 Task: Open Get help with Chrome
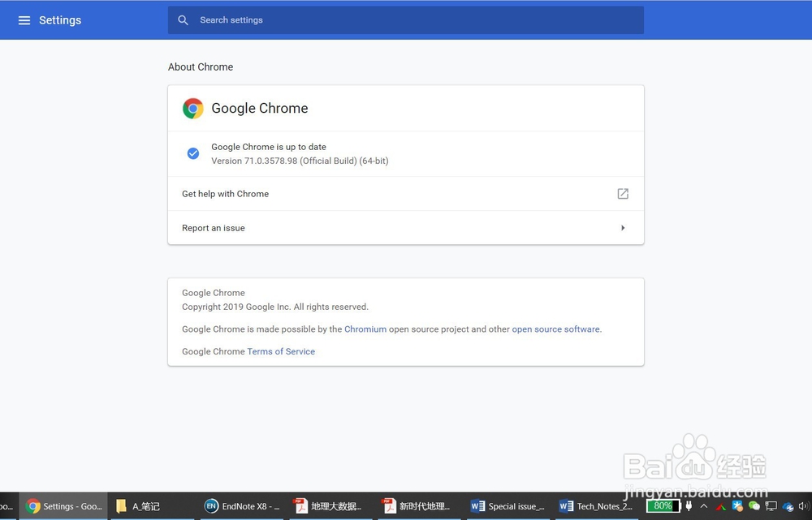405,194
